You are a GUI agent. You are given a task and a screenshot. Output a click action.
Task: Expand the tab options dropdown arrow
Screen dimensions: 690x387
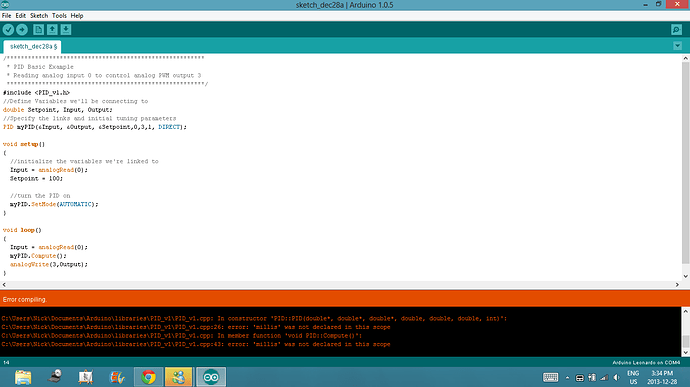[677, 46]
